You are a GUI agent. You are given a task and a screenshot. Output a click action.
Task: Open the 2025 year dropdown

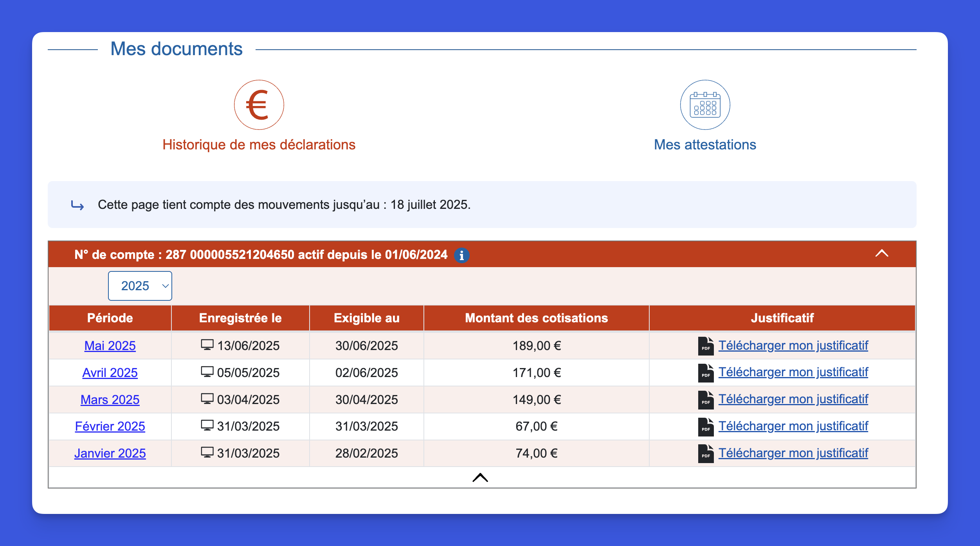(140, 286)
